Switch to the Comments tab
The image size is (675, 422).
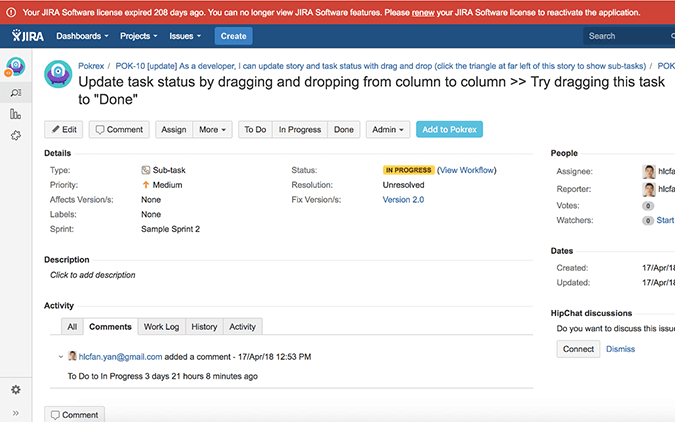tap(110, 327)
